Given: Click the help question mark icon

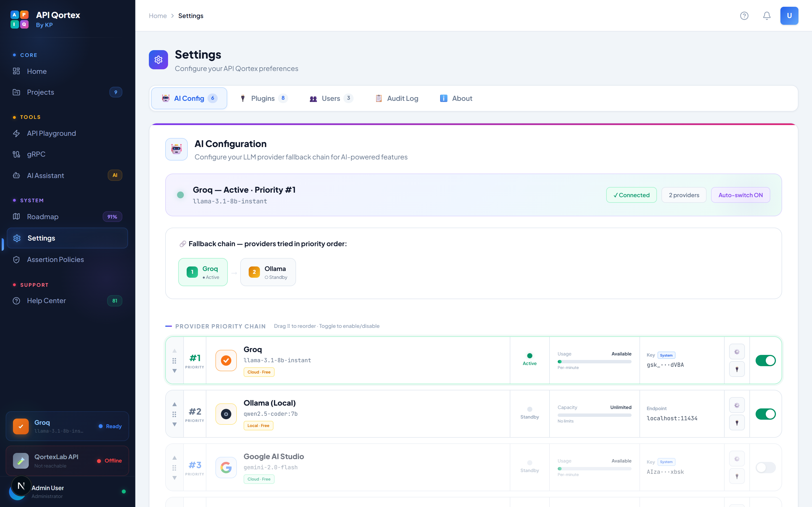Looking at the screenshot, I should (x=744, y=16).
